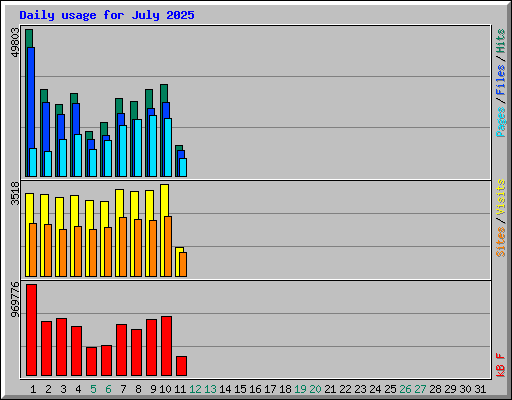Viewport: 512px width, 400px height.
Task: Click the 3518 visits axis value
Action: point(15,193)
